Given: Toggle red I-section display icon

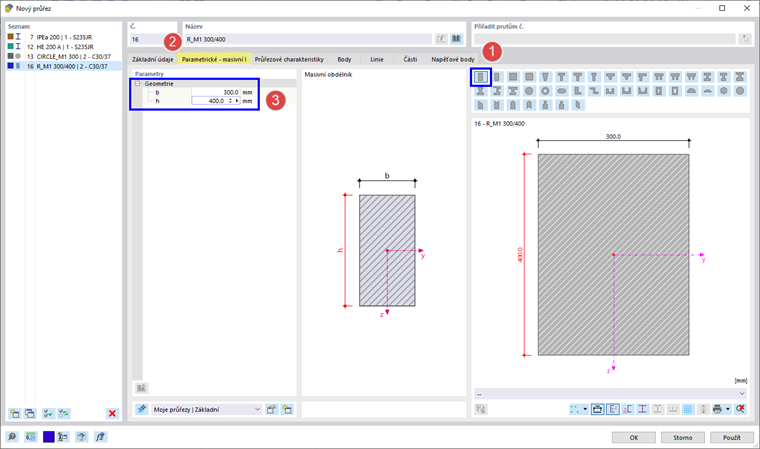Looking at the screenshot, I should [x=643, y=409].
